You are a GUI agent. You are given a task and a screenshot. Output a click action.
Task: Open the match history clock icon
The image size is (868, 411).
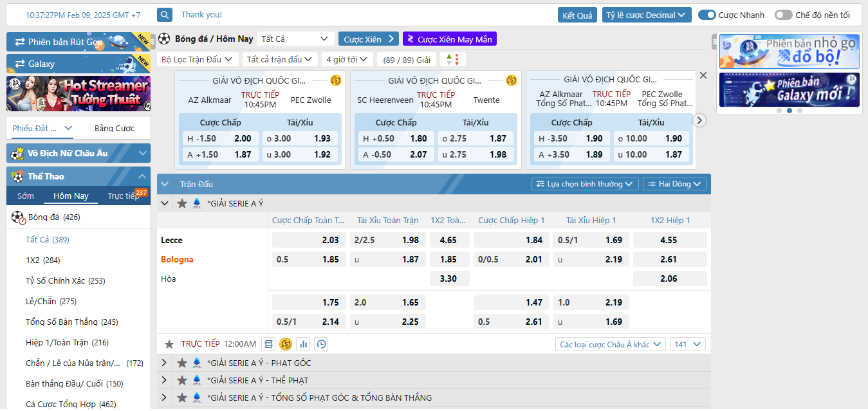coord(321,344)
